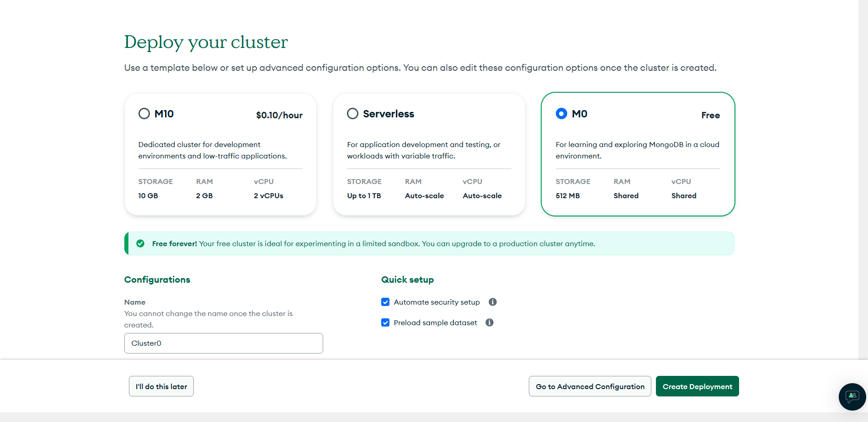Open the chat support icon

pos(852,396)
